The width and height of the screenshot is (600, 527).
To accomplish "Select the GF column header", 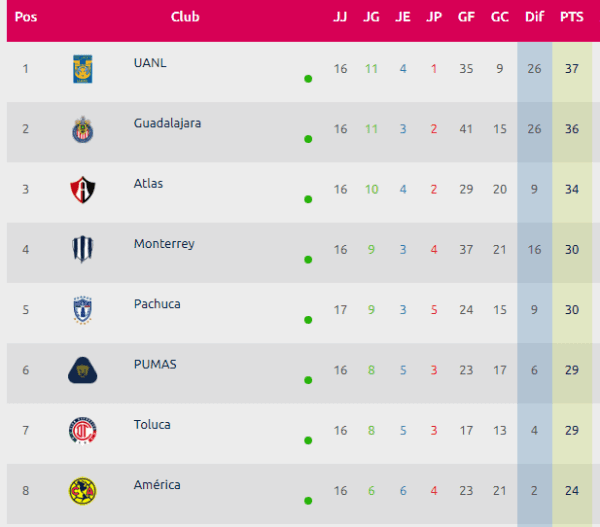I will 466,17.
